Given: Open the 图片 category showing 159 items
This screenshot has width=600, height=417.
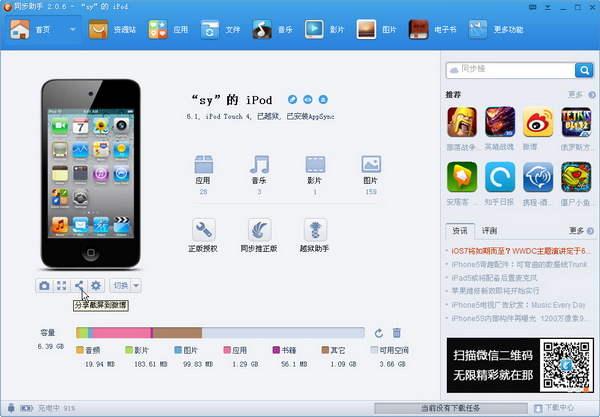Looking at the screenshot, I should point(371,175).
